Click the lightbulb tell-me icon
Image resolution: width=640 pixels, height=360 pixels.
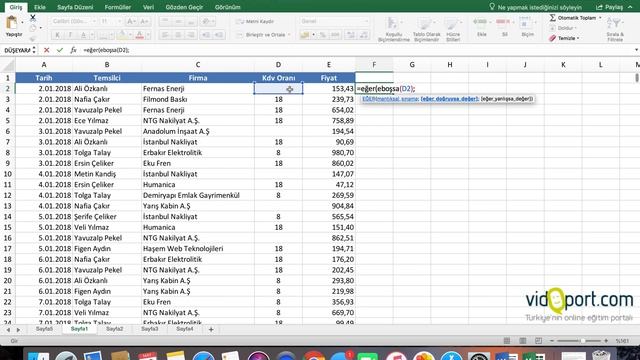[x=492, y=7]
